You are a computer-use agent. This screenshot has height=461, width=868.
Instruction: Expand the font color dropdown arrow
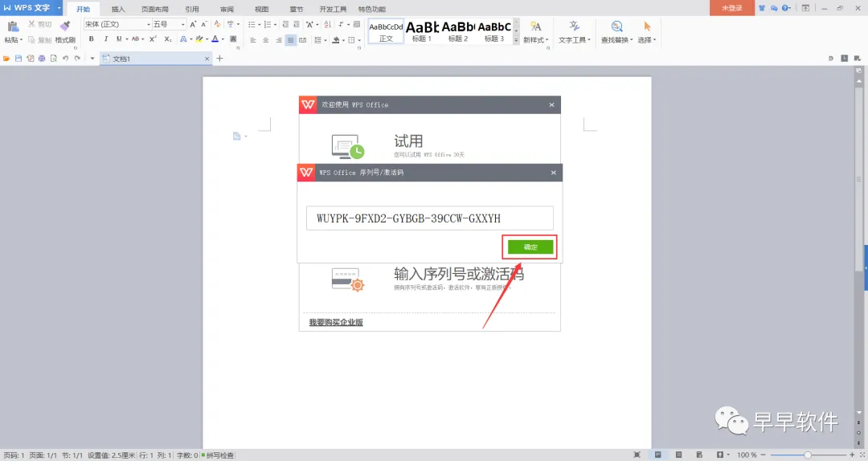coord(223,39)
